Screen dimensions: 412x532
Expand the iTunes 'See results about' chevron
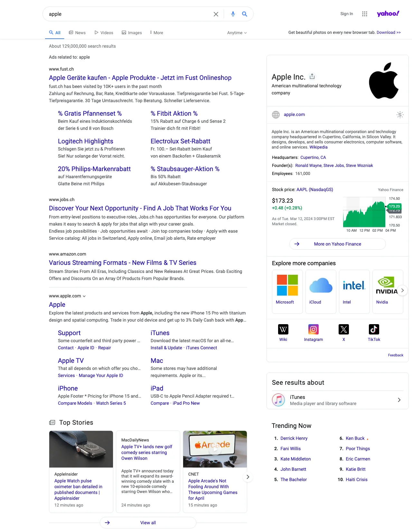pyautogui.click(x=399, y=400)
